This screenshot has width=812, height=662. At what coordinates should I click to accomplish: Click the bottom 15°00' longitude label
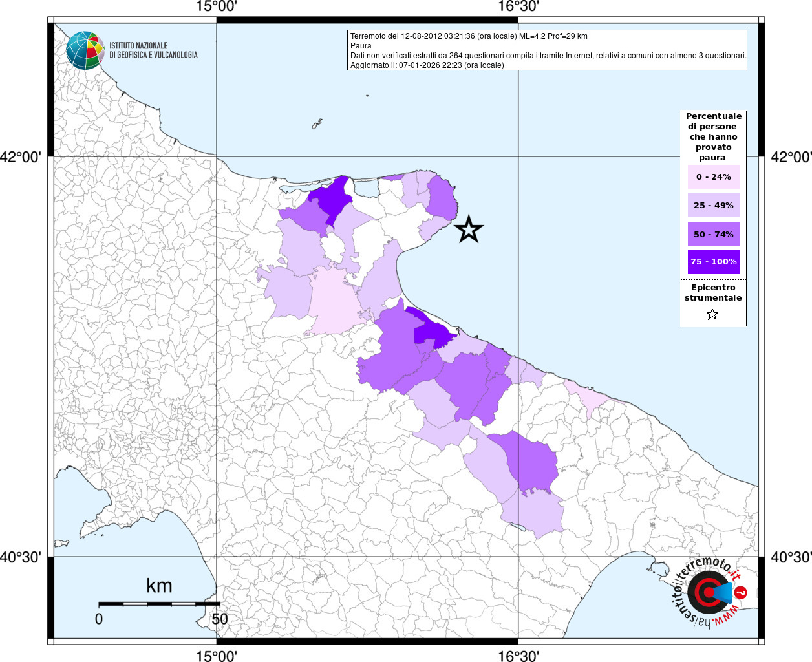click(x=216, y=655)
